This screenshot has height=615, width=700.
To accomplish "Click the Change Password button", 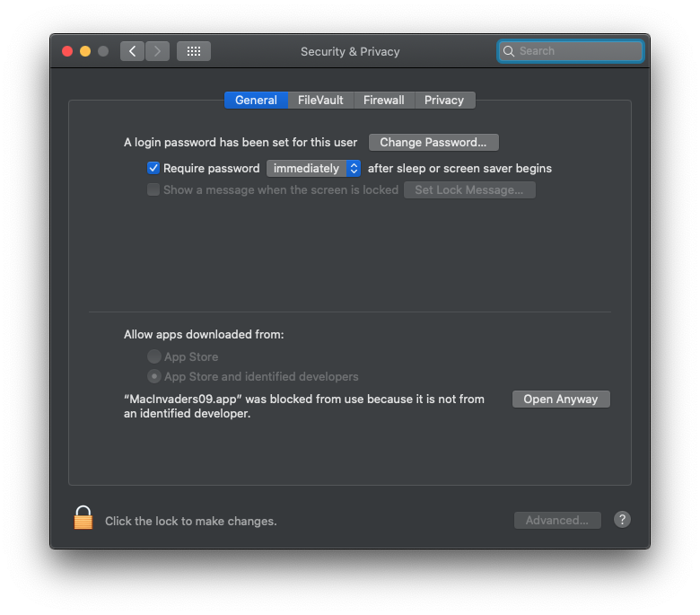I will click(x=433, y=142).
